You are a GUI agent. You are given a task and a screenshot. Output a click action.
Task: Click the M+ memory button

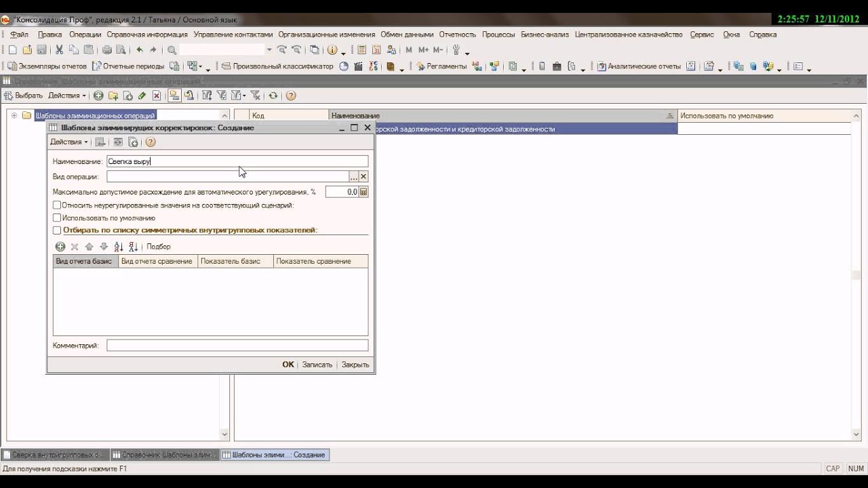coord(423,49)
